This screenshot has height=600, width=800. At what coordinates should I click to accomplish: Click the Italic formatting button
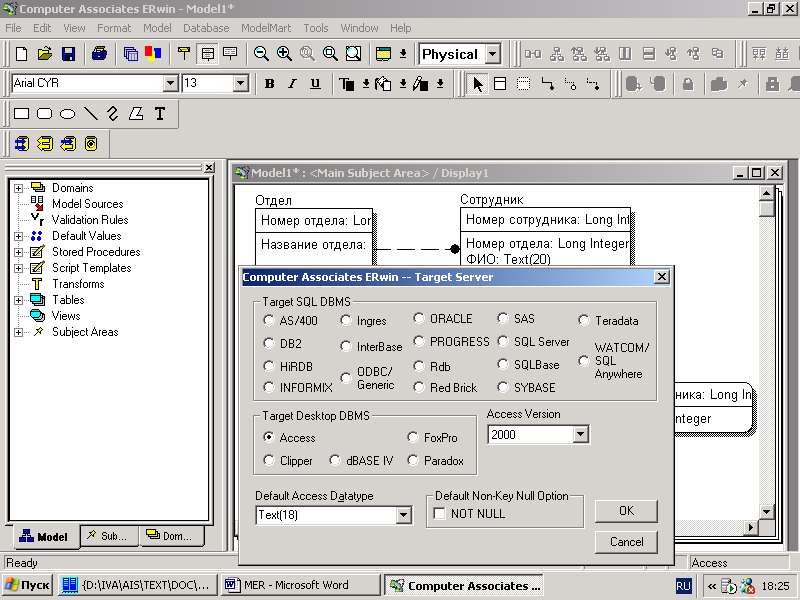292,84
